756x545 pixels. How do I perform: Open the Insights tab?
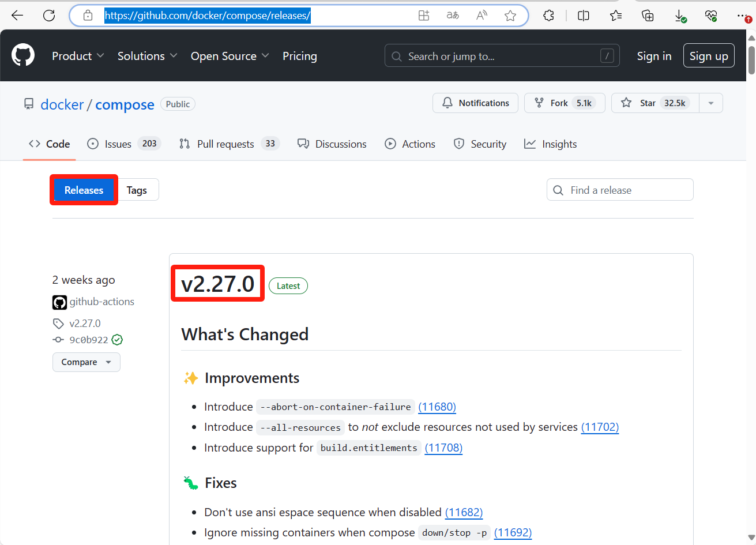[550, 144]
